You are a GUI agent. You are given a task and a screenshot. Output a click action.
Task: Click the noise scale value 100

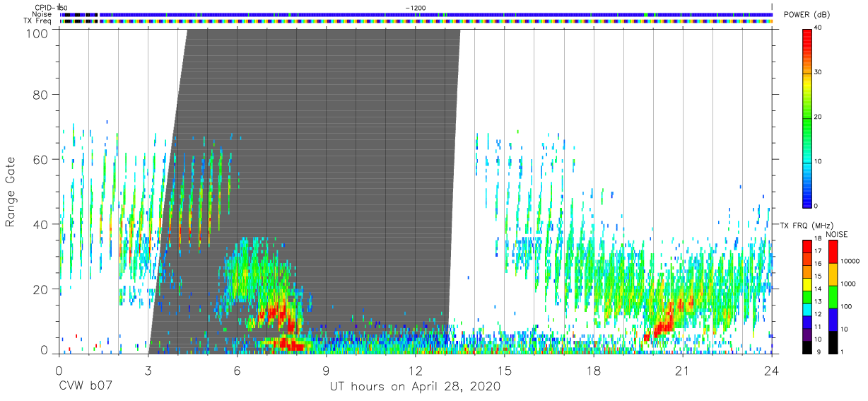(x=847, y=306)
